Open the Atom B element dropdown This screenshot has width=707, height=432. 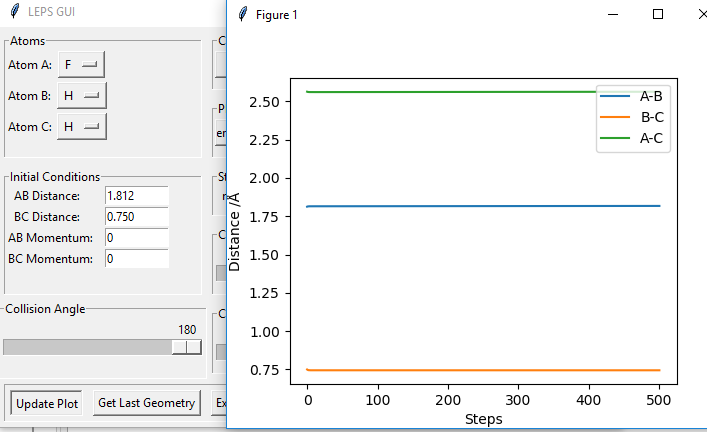pyautogui.click(x=81, y=95)
